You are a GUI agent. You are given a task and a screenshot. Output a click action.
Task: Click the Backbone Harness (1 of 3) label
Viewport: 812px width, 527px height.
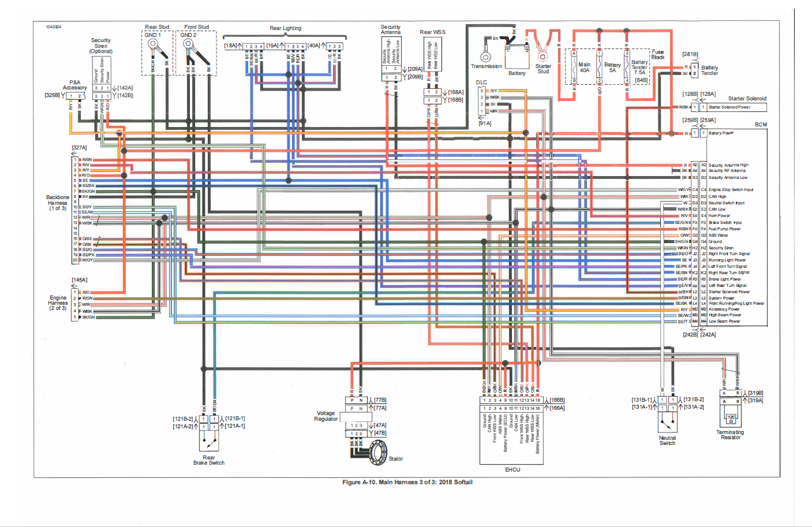(x=58, y=203)
